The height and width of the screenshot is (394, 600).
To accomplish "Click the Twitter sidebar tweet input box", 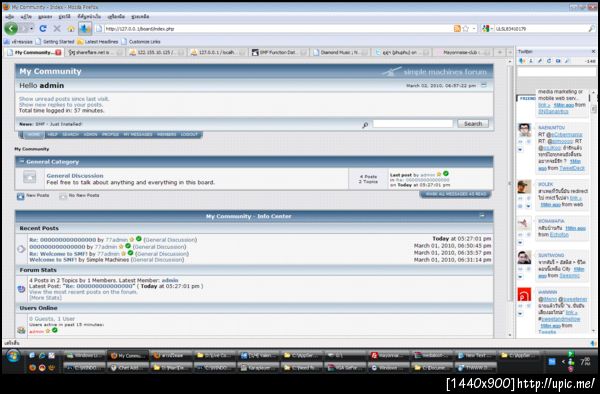I will (x=556, y=72).
